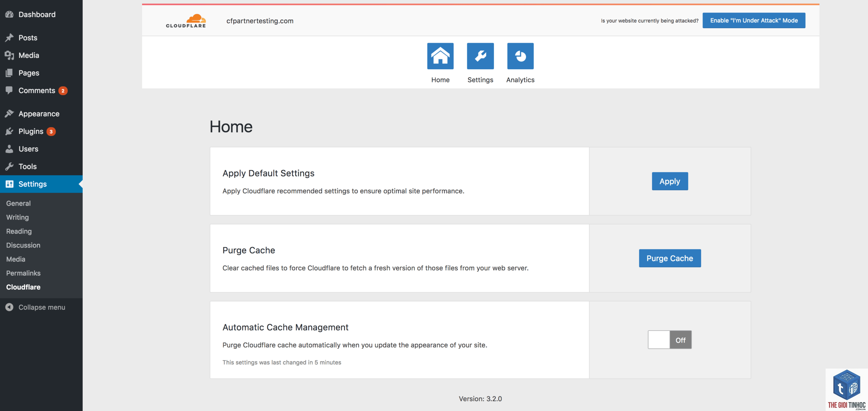Viewport: 868px width, 411px height.
Task: Toggle Automatic Cache Management switch
Action: [670, 339]
